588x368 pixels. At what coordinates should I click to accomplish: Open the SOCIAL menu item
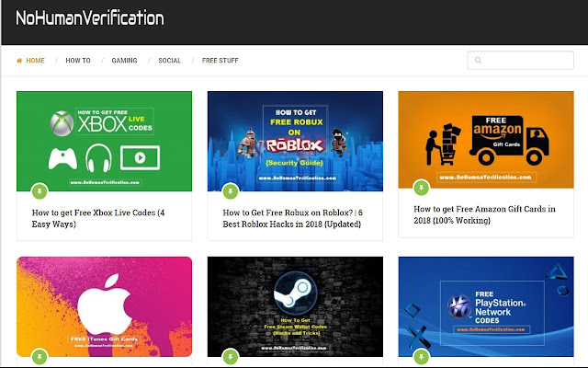point(169,61)
